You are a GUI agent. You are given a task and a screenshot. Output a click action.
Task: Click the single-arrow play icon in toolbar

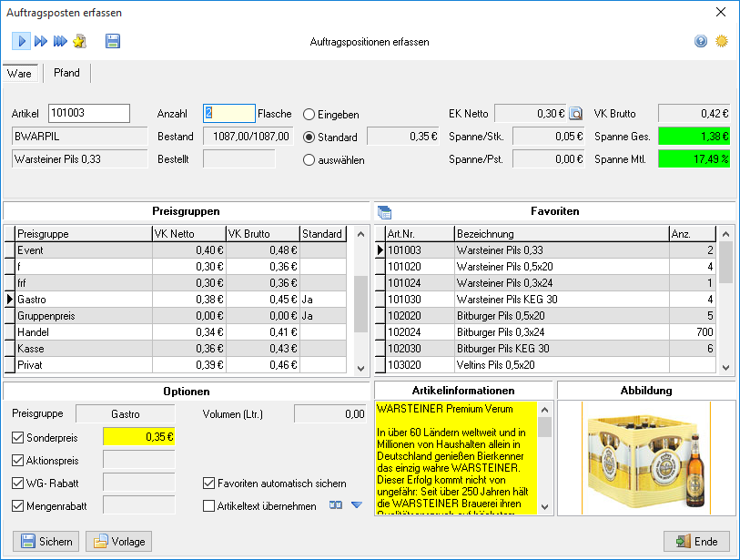click(x=21, y=42)
